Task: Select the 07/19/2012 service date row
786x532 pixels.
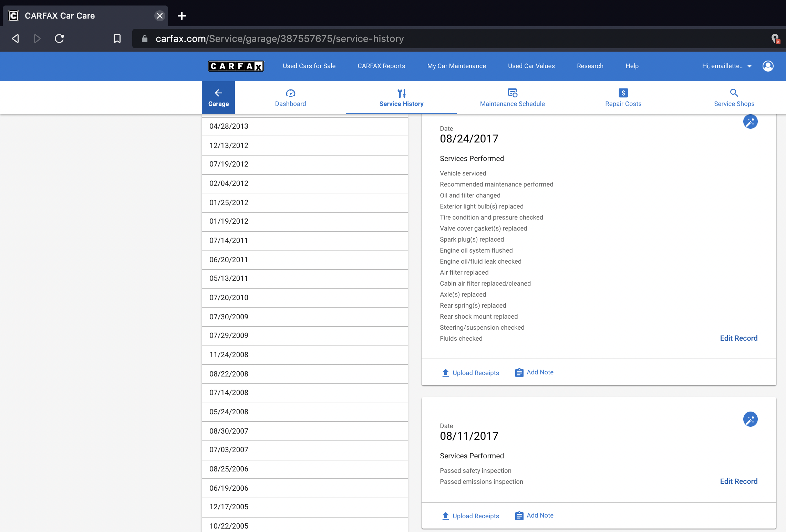Action: (x=305, y=164)
